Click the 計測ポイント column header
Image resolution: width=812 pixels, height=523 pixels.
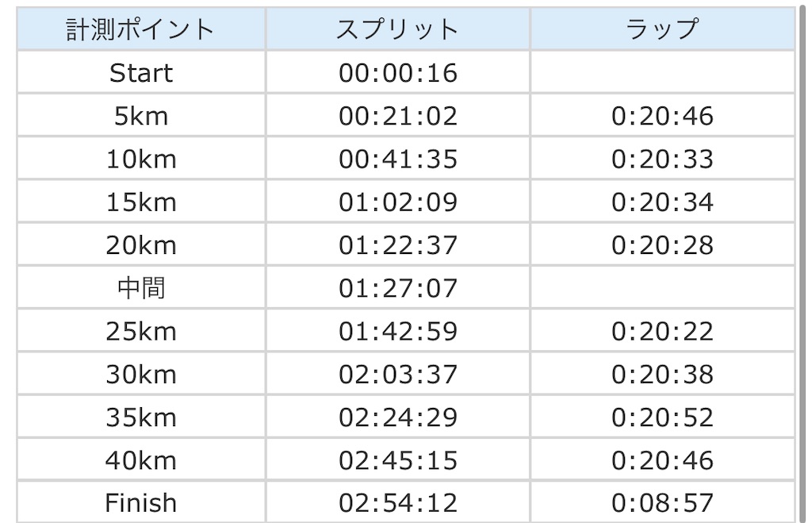point(141,29)
